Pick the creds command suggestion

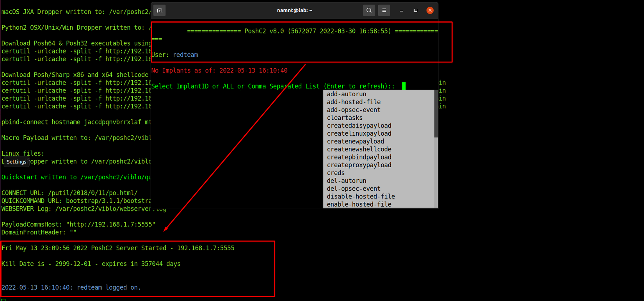pos(379,173)
